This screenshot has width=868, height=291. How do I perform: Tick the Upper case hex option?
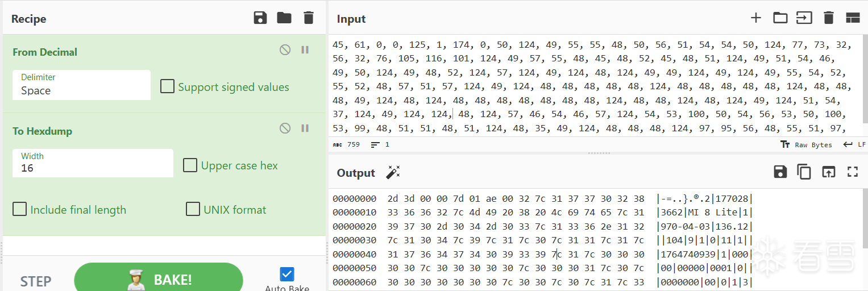coord(190,165)
